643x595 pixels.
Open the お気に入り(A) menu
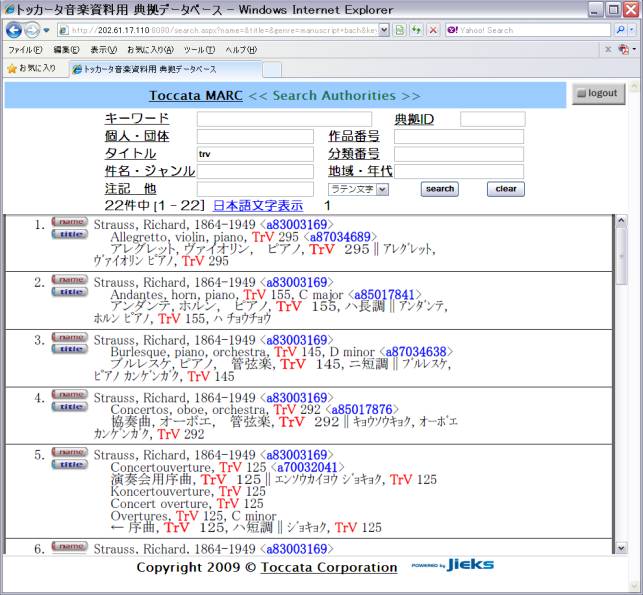[150, 50]
